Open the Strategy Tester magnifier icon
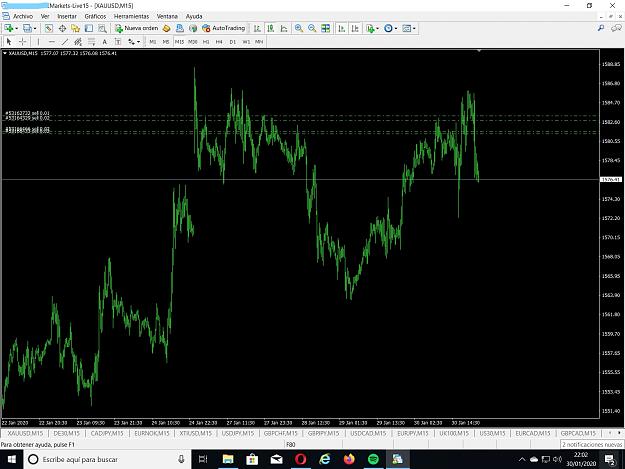The image size is (625, 469). [102, 28]
